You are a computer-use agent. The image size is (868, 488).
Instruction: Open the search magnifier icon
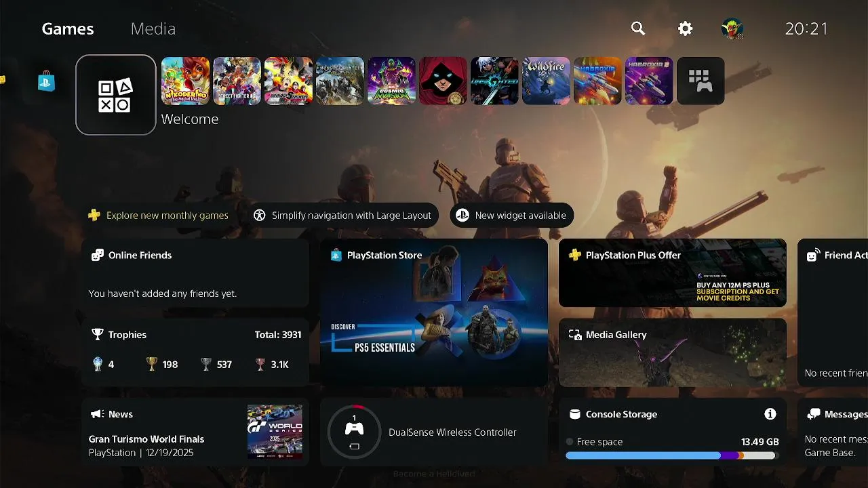[x=638, y=28]
